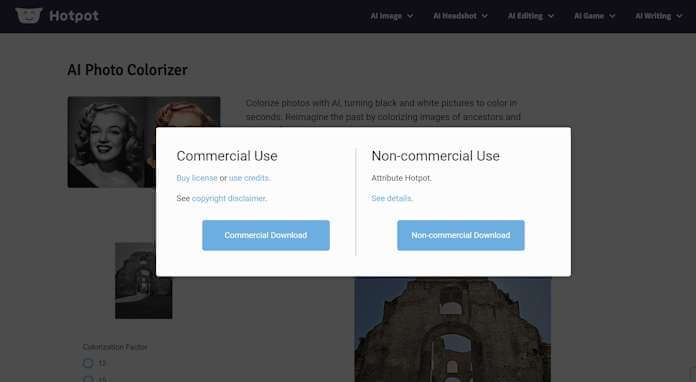Screen dimensions: 696x382
Task: Click the Colorization Factor label
Action: (x=115, y=347)
